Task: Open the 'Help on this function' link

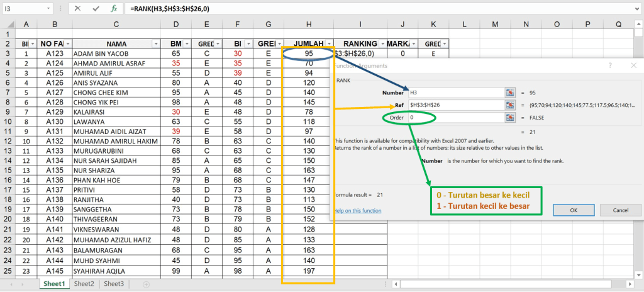Action: coord(358,210)
